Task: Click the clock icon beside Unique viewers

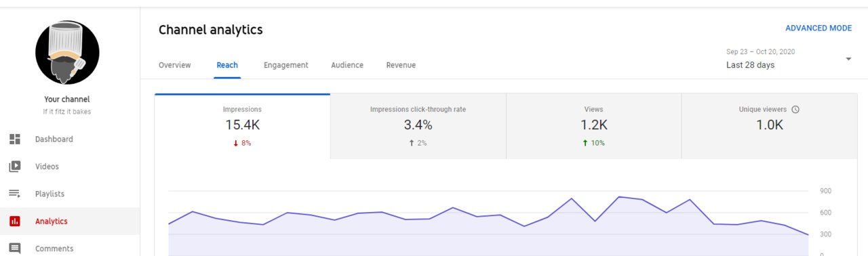Action: click(x=795, y=109)
